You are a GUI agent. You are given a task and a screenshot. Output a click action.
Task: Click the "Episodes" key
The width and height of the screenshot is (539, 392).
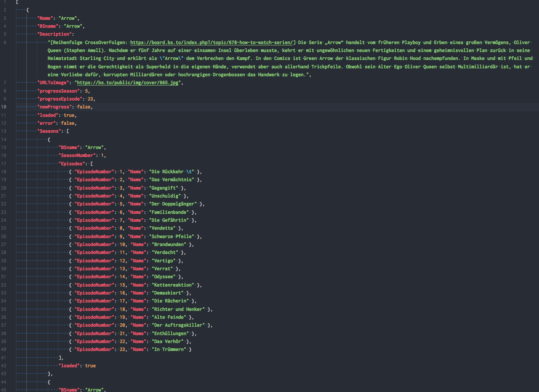[x=72, y=164]
